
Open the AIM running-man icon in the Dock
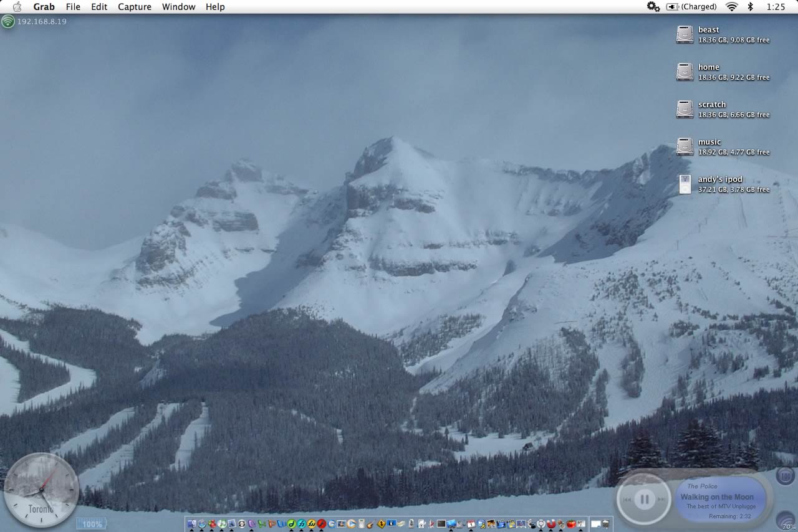(x=481, y=524)
